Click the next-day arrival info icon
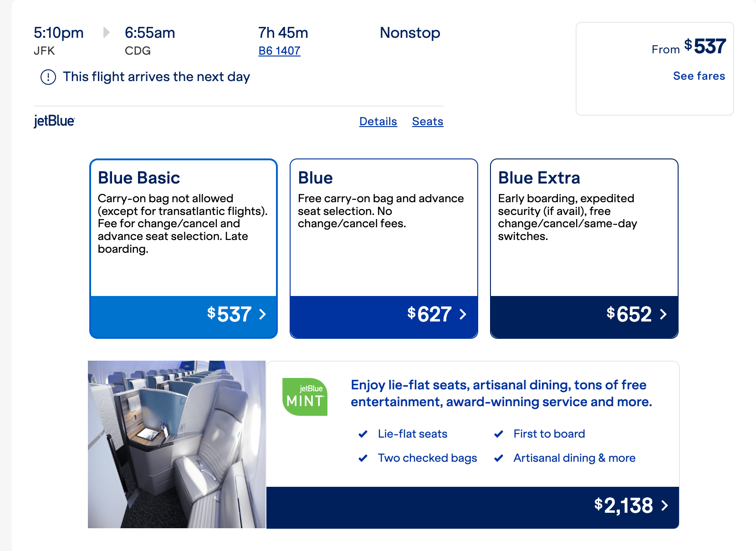 click(x=48, y=77)
